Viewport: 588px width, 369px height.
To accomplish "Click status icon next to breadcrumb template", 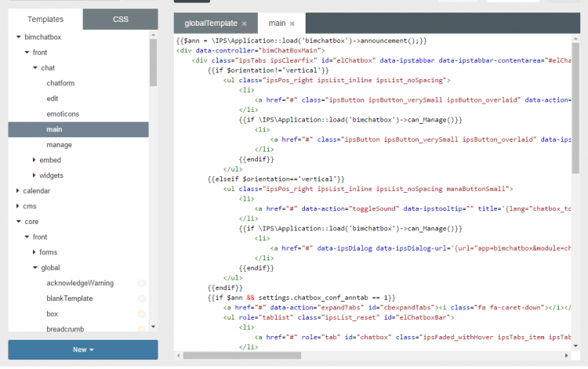I will pyautogui.click(x=142, y=329).
